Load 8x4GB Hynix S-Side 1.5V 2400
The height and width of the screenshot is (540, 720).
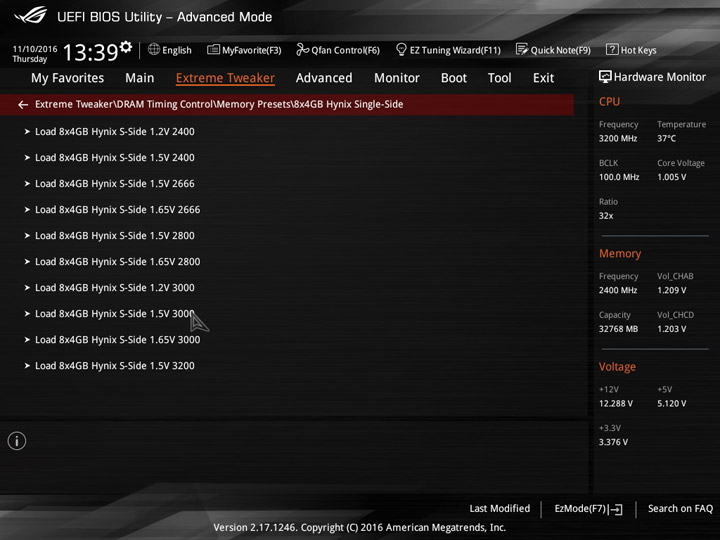click(x=115, y=158)
